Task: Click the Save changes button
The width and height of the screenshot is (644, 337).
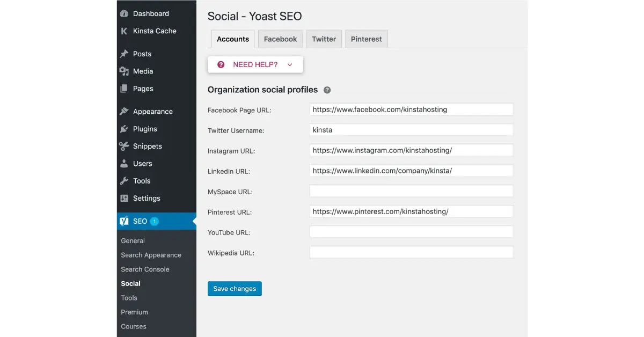Action: click(x=235, y=289)
